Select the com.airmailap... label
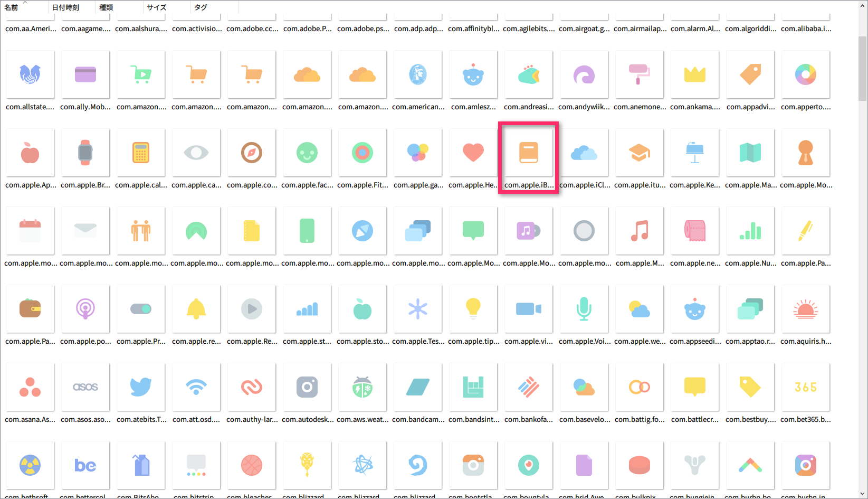 pyautogui.click(x=640, y=29)
